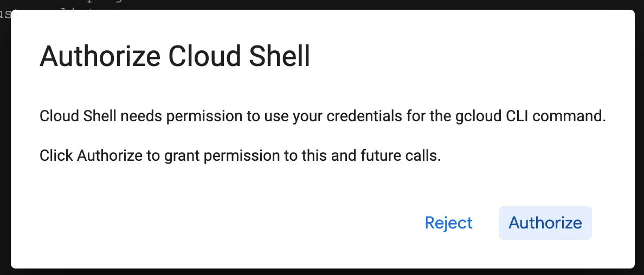This screenshot has width=644, height=275.
Task: Click the "Authorize Cloud Shell" dialog title
Action: [175, 56]
